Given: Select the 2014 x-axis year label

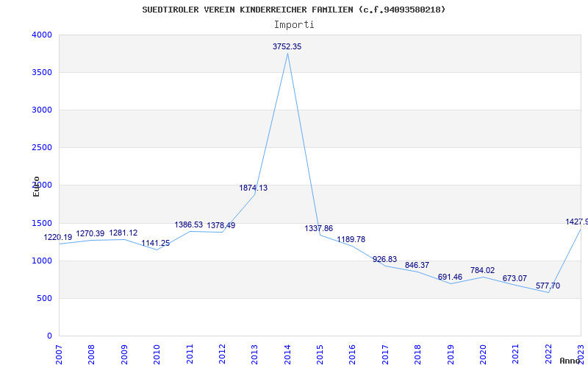Looking at the screenshot, I should click(287, 354).
